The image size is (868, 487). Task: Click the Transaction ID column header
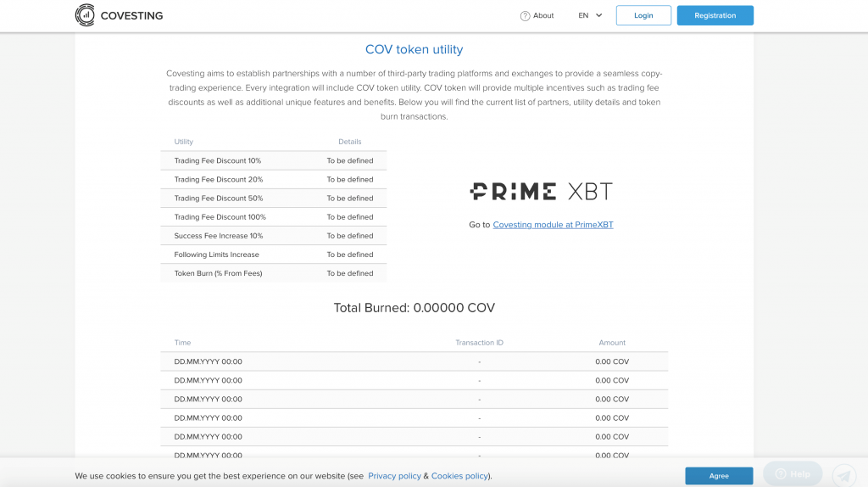coord(480,343)
